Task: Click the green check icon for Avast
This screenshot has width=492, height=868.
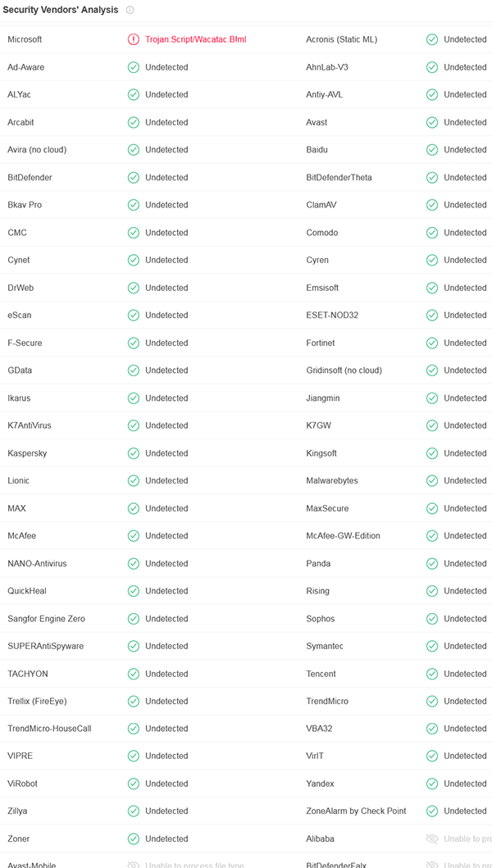Action: [x=432, y=122]
